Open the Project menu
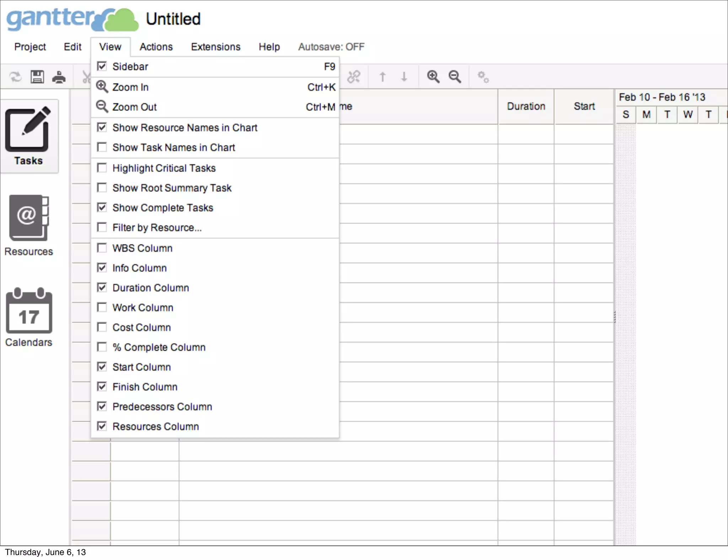 pos(30,47)
